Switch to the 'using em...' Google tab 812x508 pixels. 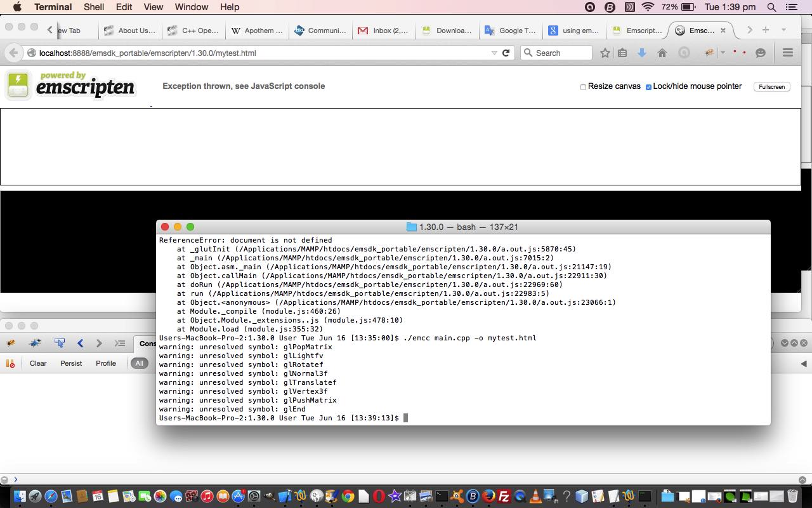click(574, 30)
